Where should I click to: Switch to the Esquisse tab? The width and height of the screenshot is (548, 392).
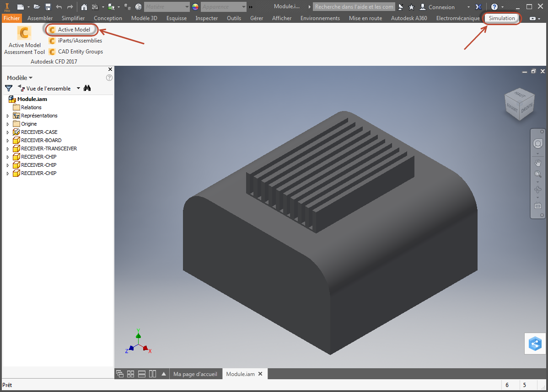(x=177, y=18)
